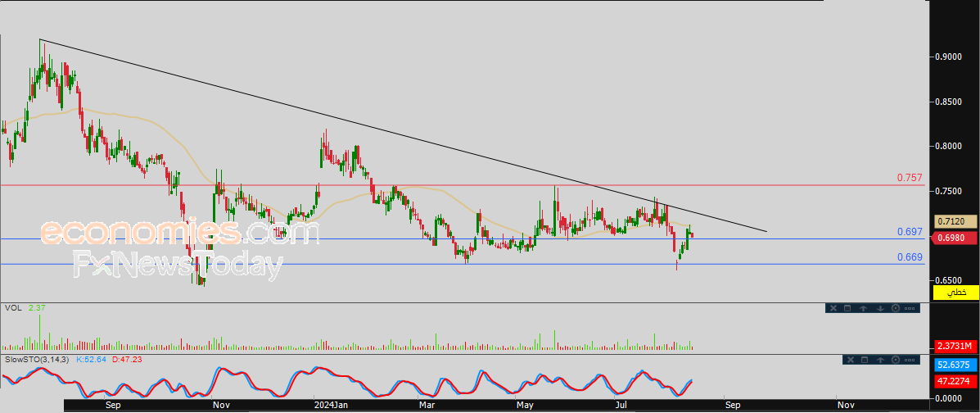Move the SlowSTO panel up
This screenshot has width=980, height=413.
click(880, 360)
